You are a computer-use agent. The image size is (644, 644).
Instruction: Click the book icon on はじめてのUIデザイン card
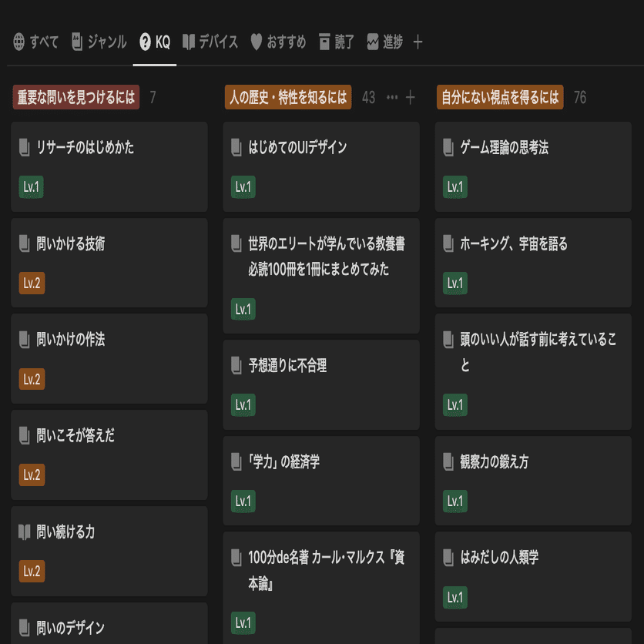coord(237,148)
